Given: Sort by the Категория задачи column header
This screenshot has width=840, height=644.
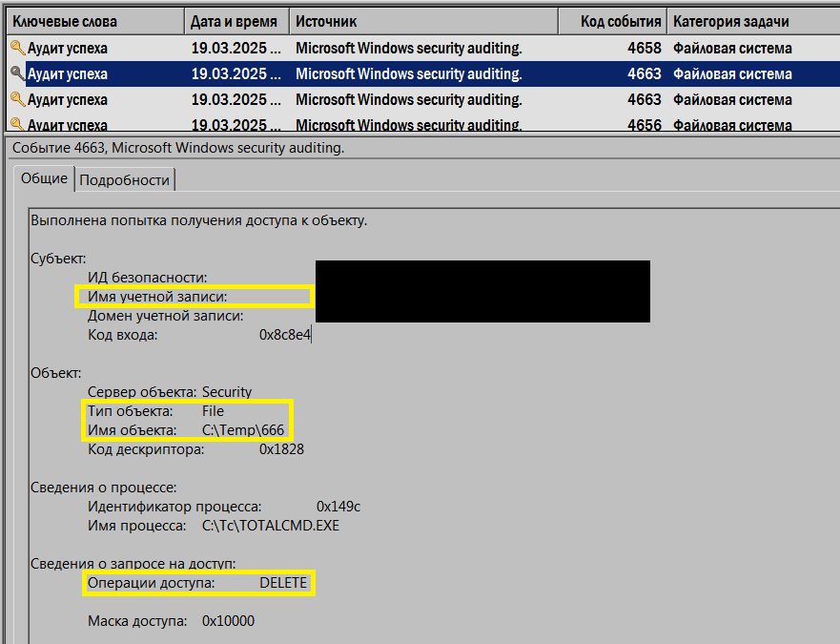Looking at the screenshot, I should [753, 21].
